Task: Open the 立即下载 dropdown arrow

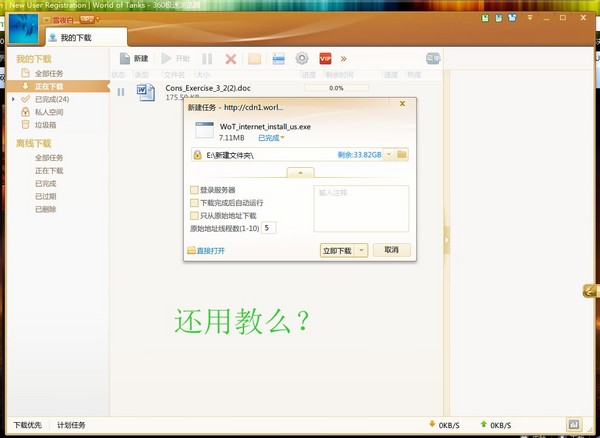Action: pos(361,251)
